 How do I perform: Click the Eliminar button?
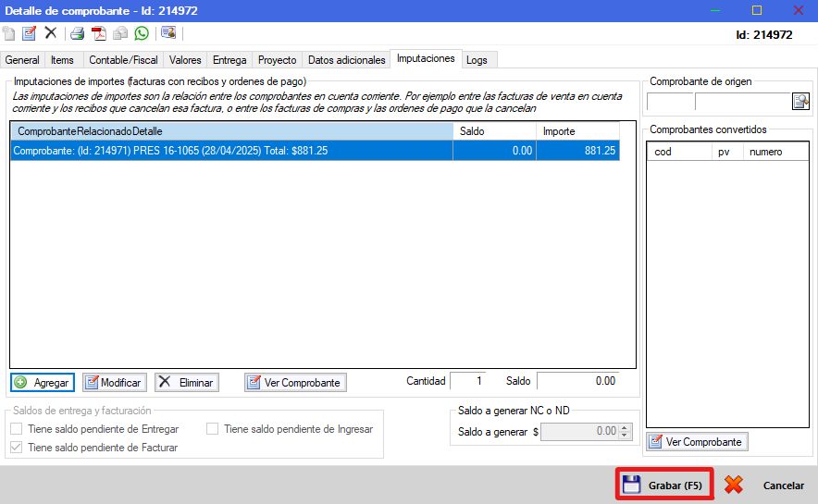click(x=187, y=383)
